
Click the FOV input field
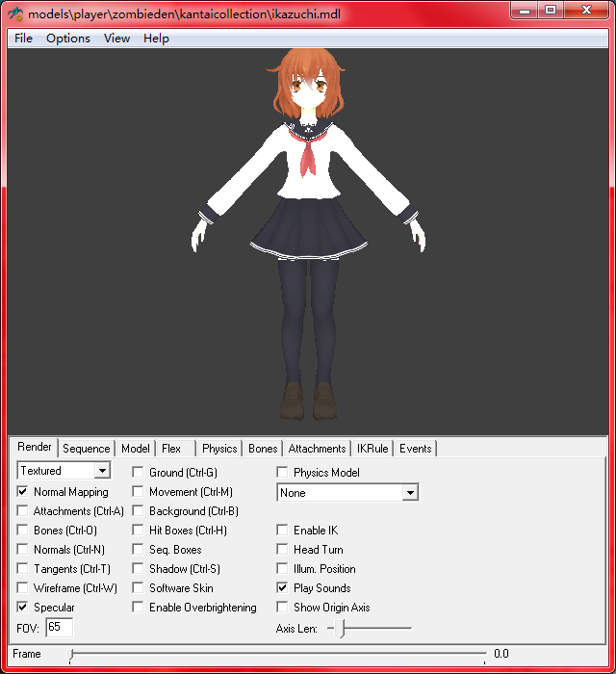tap(60, 627)
